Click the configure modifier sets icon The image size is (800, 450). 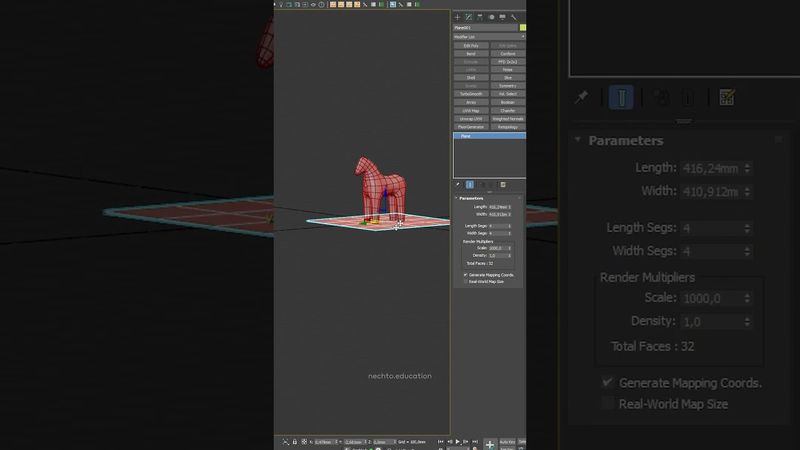pyautogui.click(x=727, y=97)
